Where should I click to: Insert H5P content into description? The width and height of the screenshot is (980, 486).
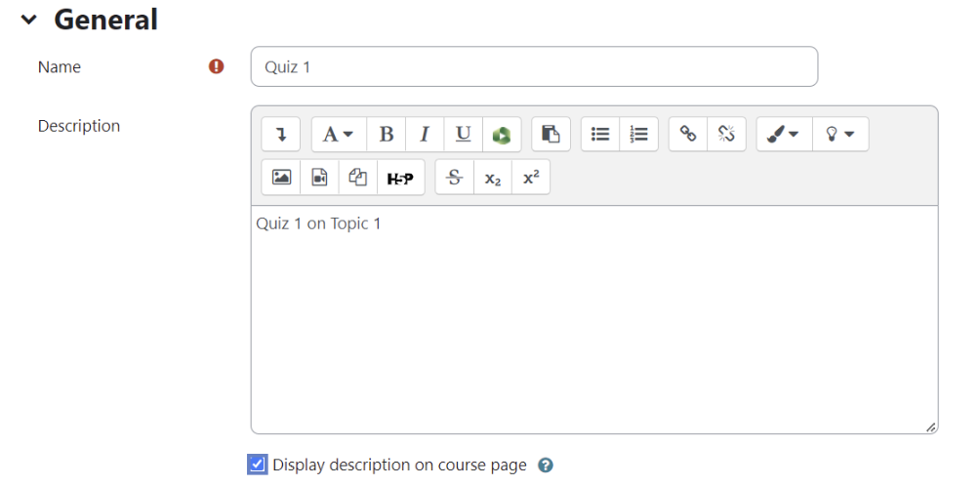[x=400, y=178]
